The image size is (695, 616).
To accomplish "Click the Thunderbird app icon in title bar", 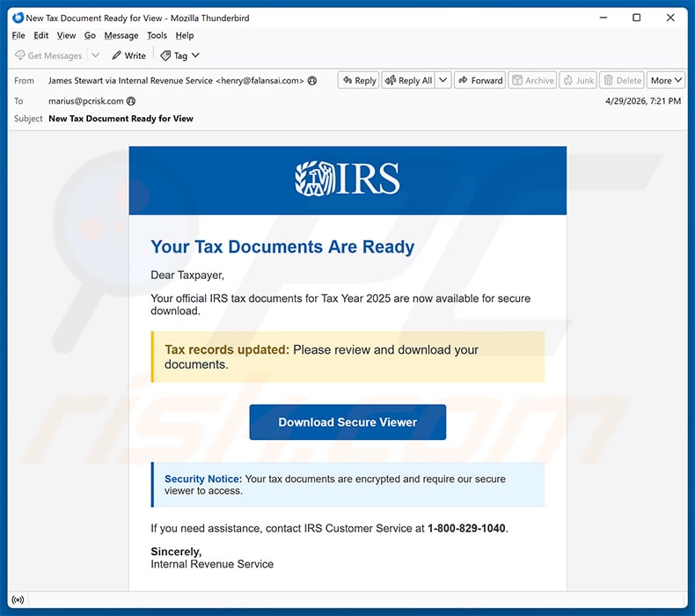I will (x=18, y=18).
